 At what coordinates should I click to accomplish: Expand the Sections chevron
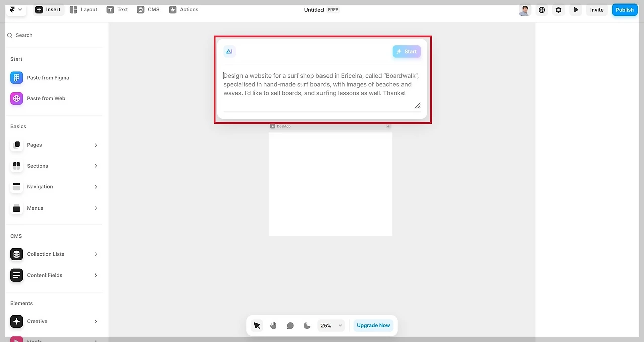point(96,166)
